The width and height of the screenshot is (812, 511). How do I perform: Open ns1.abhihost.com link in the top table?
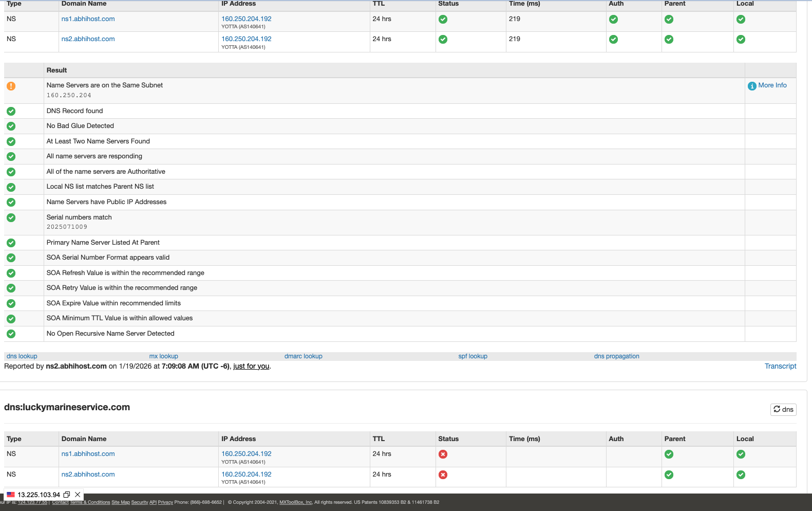coord(88,19)
